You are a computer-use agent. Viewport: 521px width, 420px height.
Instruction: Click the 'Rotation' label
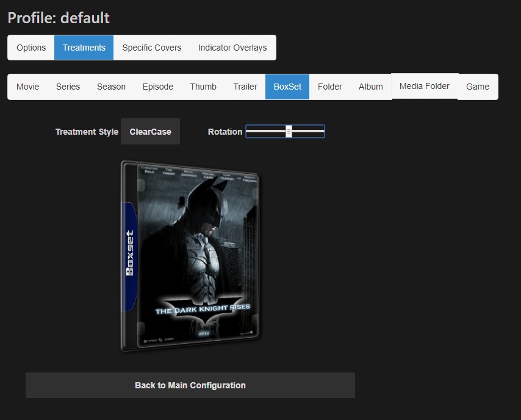click(x=225, y=132)
